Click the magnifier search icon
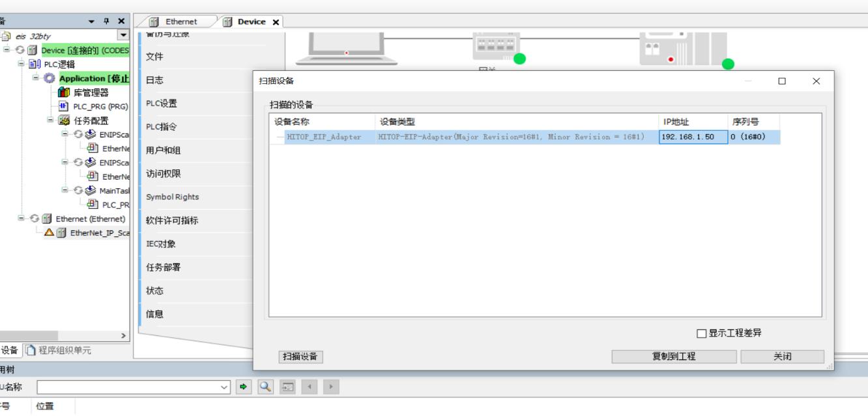This screenshot has width=868, height=416. [x=265, y=387]
